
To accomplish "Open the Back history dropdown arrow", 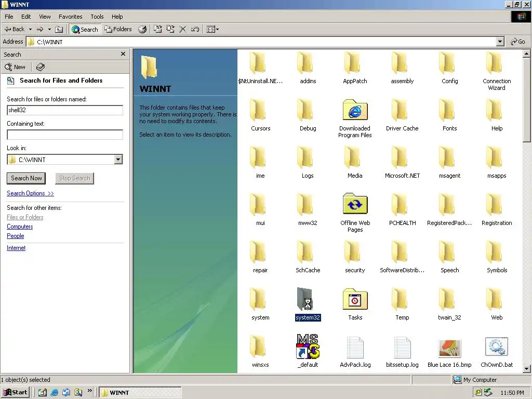I will (x=30, y=29).
